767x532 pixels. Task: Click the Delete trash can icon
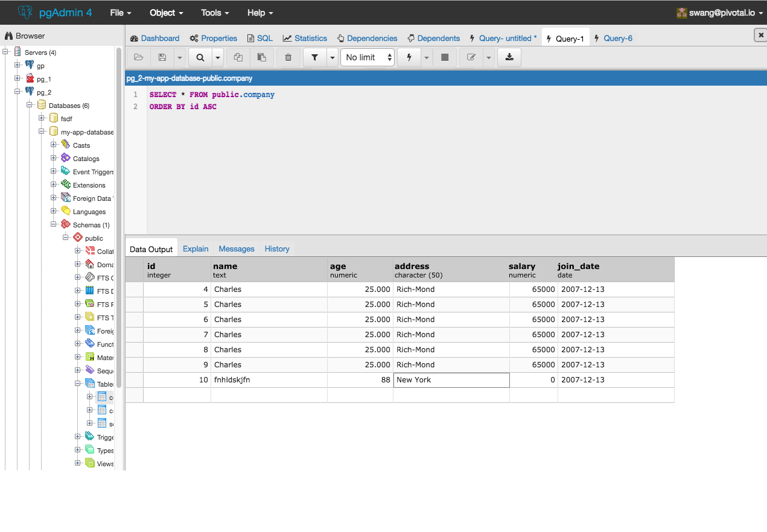[x=288, y=57]
